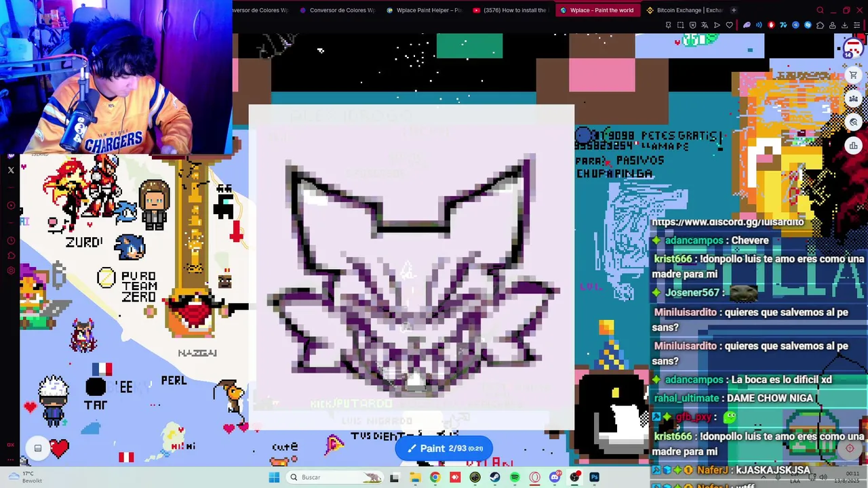This screenshot has height=488, width=868.
Task: Open AnyDesk red icon on taskbar
Action: pos(455,477)
